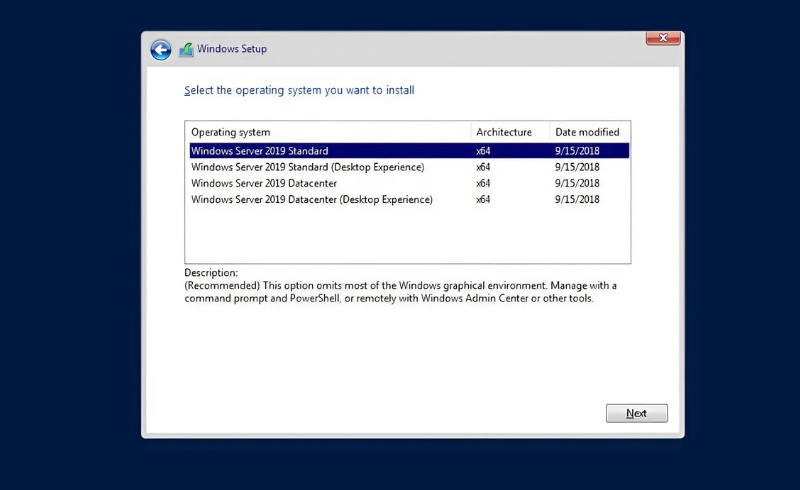Close the Windows Setup dialog
The height and width of the screenshot is (490, 800).
tap(663, 38)
